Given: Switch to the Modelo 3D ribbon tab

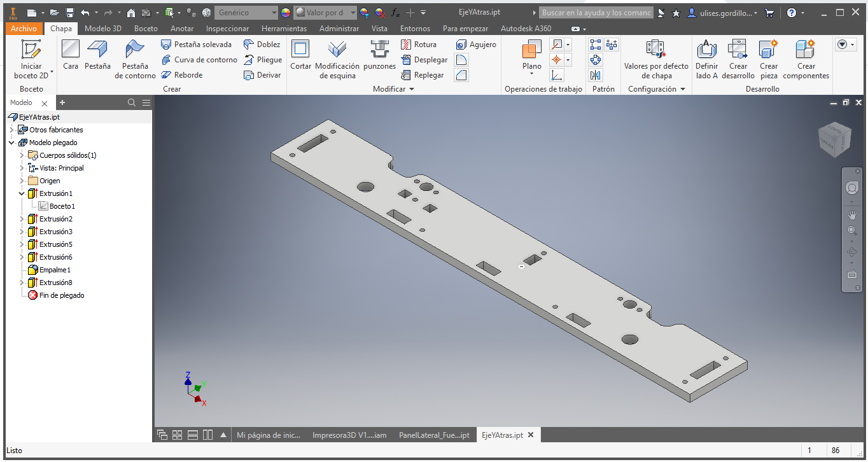Looking at the screenshot, I should (102, 29).
